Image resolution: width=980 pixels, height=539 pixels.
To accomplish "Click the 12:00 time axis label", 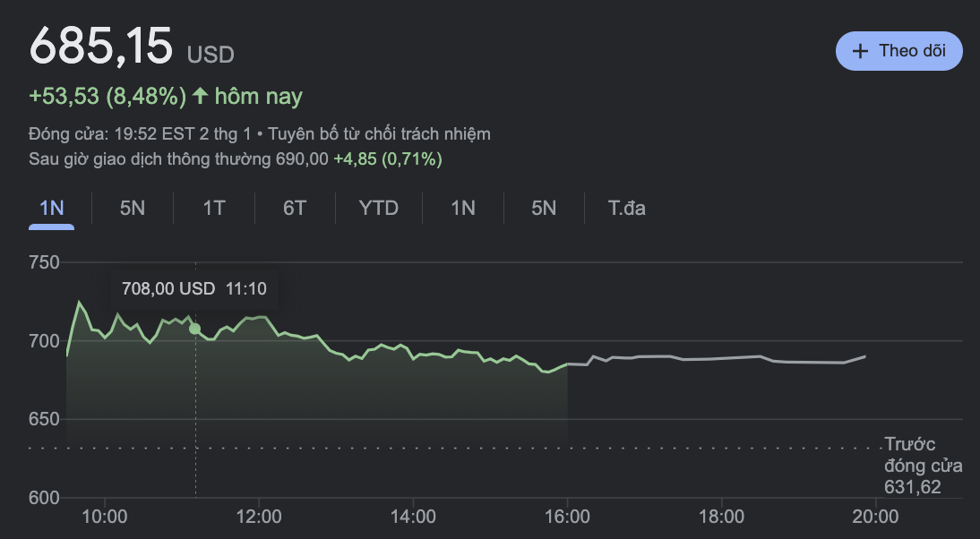I will point(259,517).
